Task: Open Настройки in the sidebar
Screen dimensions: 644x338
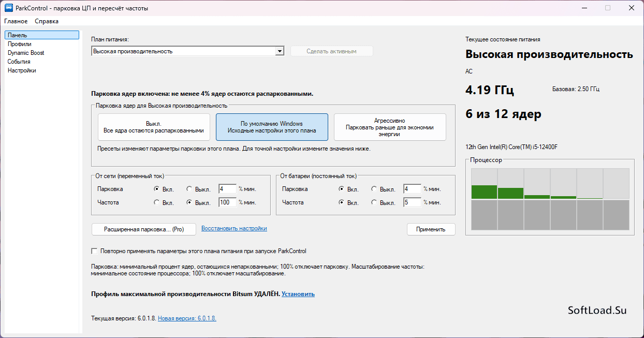Action: (x=22, y=70)
